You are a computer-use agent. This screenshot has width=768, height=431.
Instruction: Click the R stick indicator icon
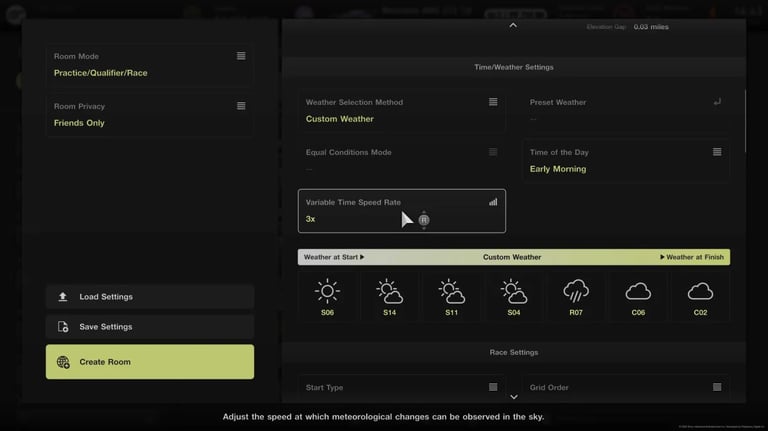tap(424, 220)
